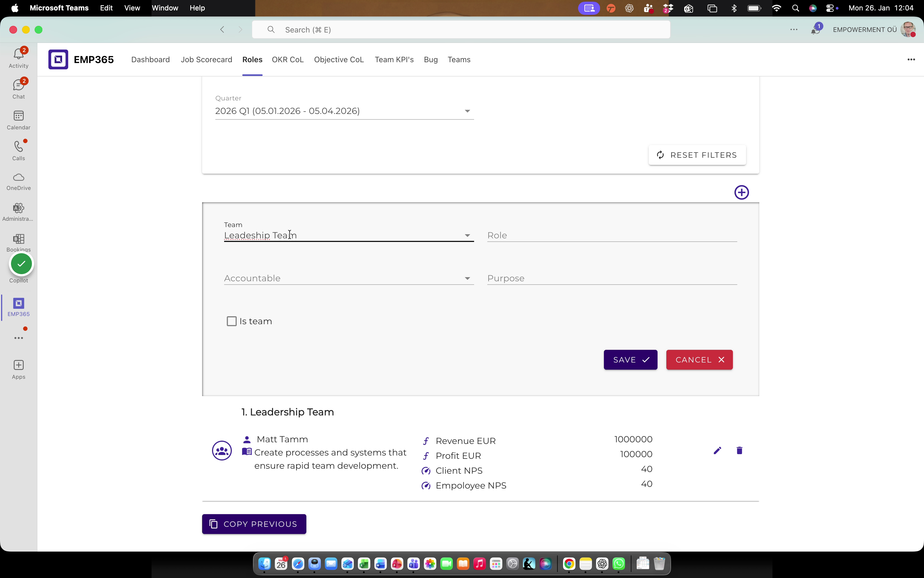Focus the Role input field

[612, 236]
